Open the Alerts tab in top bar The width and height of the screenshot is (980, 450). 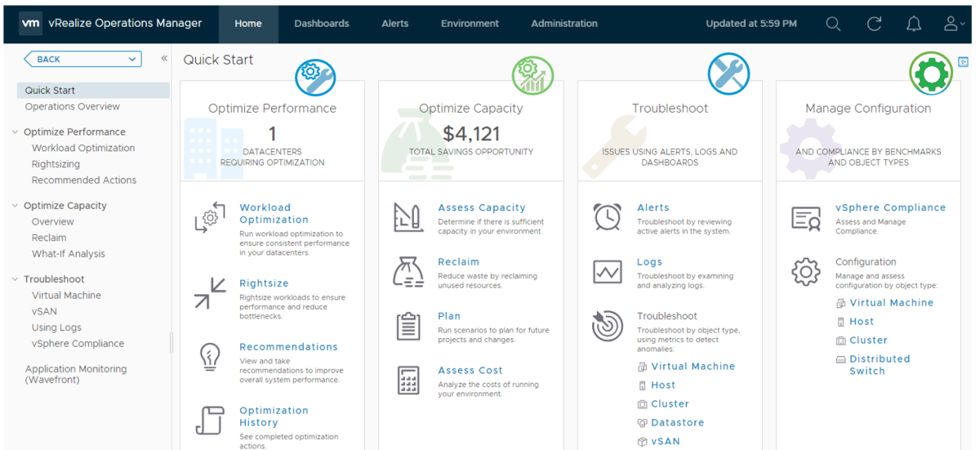point(394,24)
